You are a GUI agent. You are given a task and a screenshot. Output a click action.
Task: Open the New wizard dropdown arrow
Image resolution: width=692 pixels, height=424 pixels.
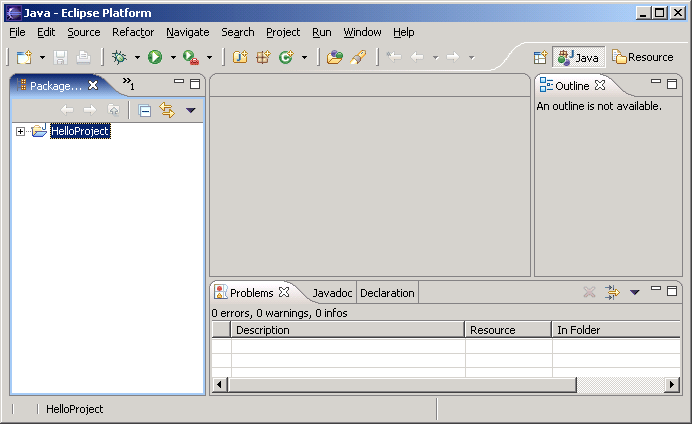click(x=42, y=57)
